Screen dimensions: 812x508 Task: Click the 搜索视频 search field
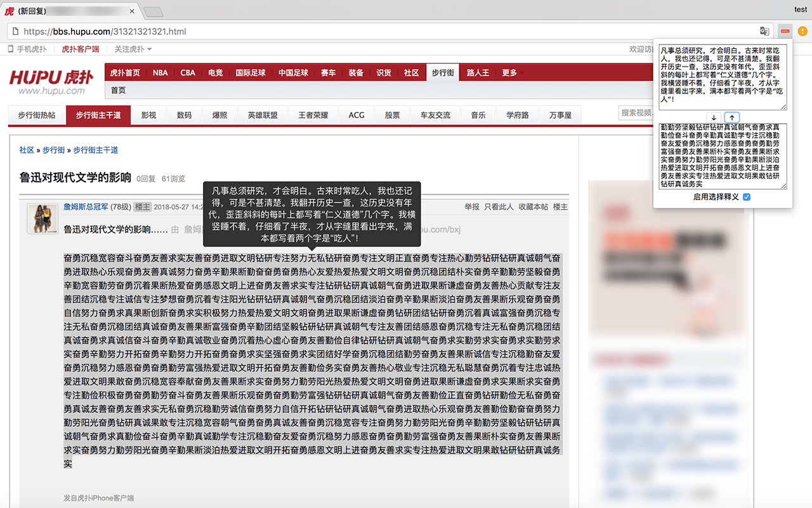pyautogui.click(x=636, y=113)
